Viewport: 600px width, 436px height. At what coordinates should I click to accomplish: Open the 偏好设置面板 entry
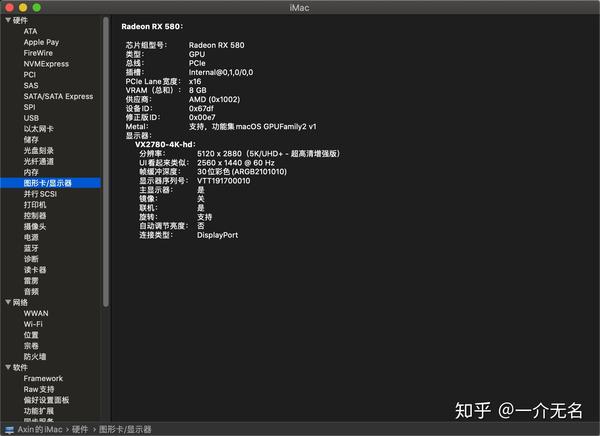click(46, 400)
